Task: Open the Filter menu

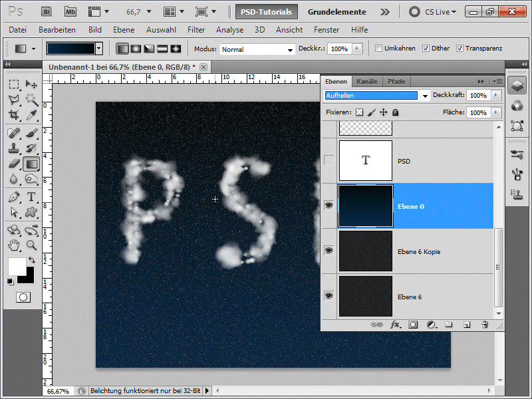Action: click(x=196, y=30)
